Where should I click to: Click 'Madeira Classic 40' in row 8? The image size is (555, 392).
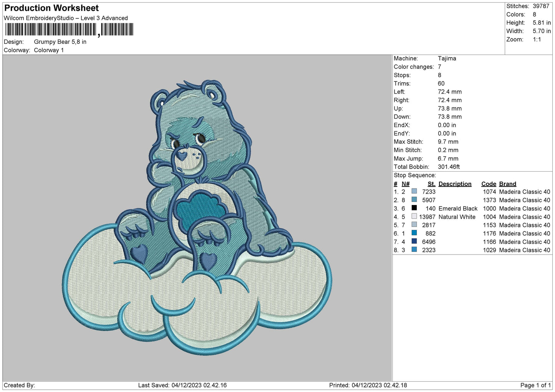tap(525, 250)
